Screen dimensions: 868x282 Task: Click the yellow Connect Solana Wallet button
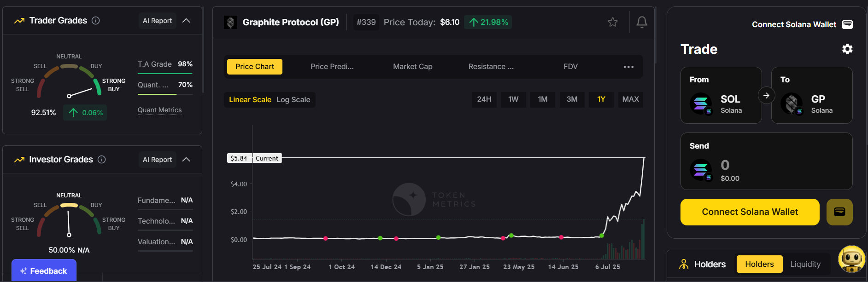750,212
